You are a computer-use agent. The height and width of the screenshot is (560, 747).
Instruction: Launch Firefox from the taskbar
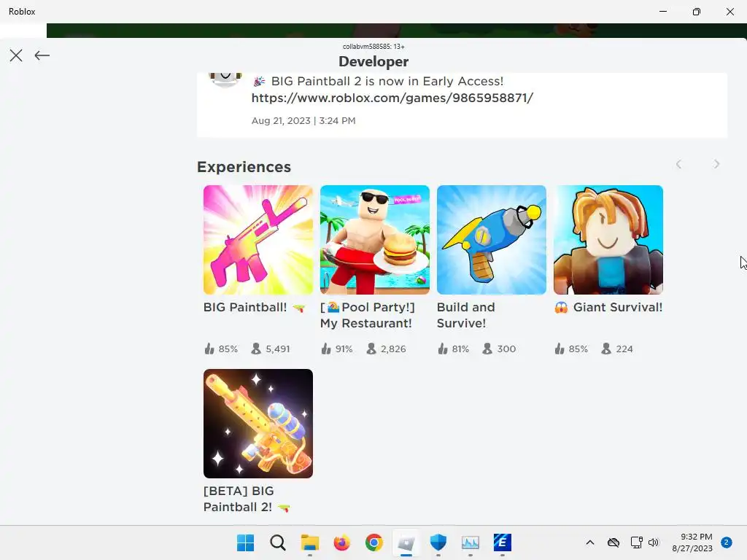341,542
